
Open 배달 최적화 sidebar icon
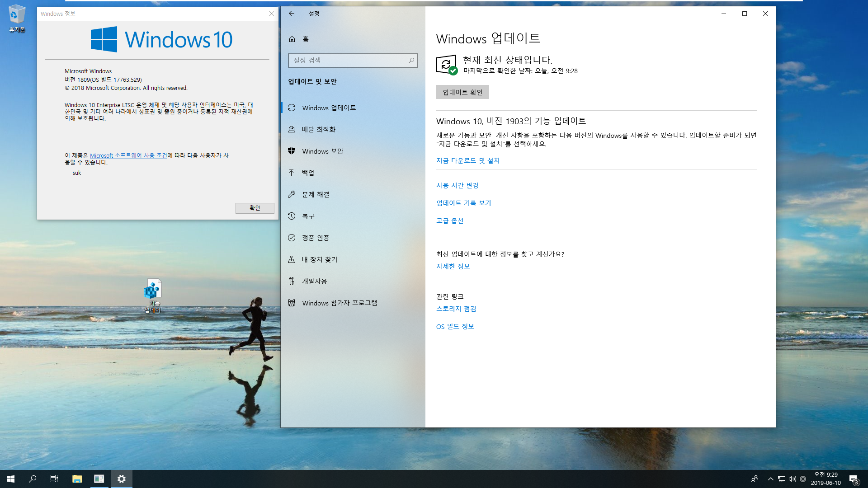292,129
